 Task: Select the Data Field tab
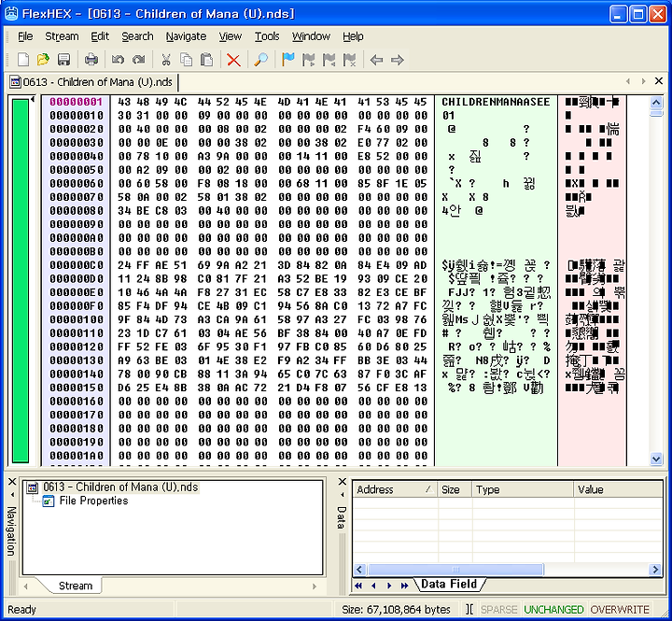(449, 585)
